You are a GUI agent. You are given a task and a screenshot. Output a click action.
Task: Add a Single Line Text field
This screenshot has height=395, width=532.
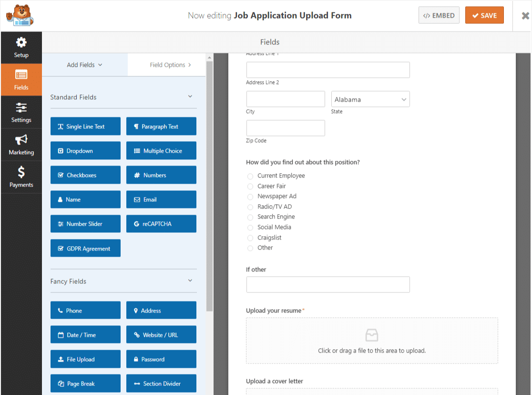coord(85,126)
